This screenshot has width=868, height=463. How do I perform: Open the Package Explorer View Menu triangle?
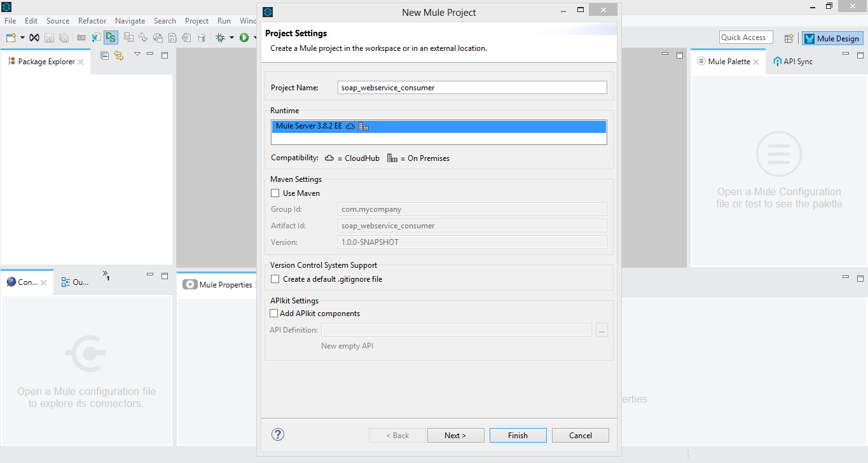coord(137,55)
